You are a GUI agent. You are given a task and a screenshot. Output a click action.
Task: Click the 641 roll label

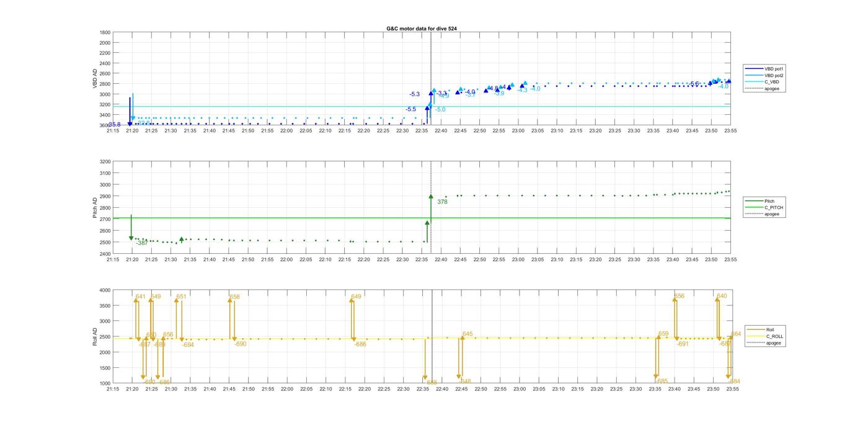click(141, 297)
